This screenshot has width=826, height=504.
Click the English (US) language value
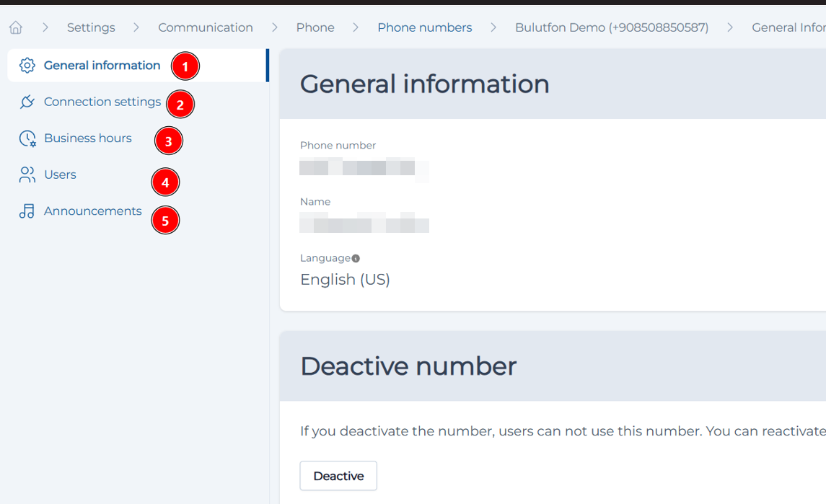click(345, 280)
